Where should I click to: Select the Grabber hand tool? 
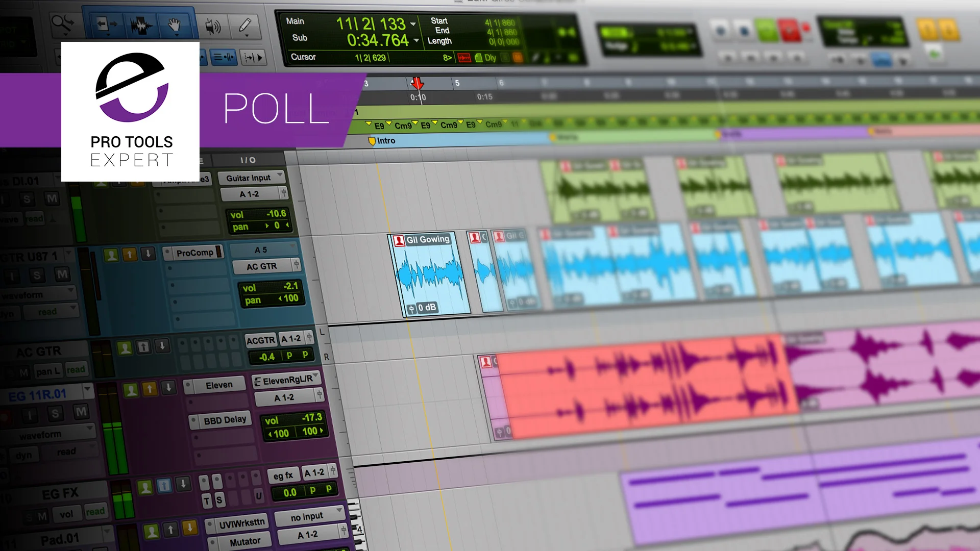tap(175, 24)
